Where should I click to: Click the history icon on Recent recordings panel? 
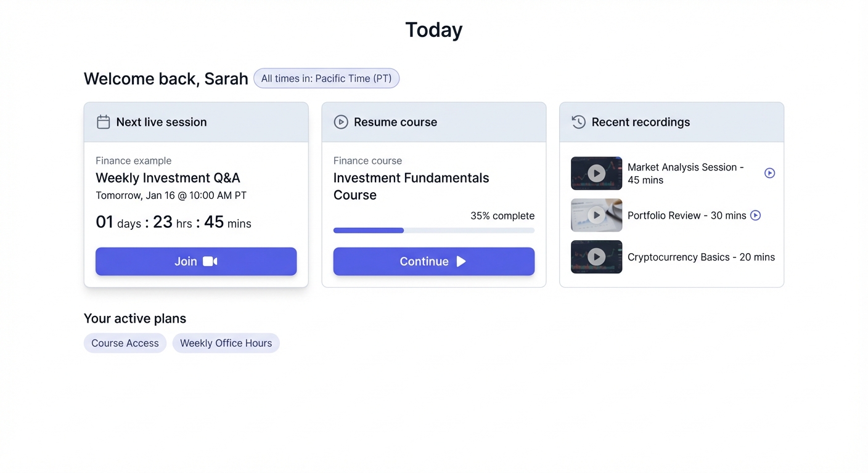click(x=578, y=122)
